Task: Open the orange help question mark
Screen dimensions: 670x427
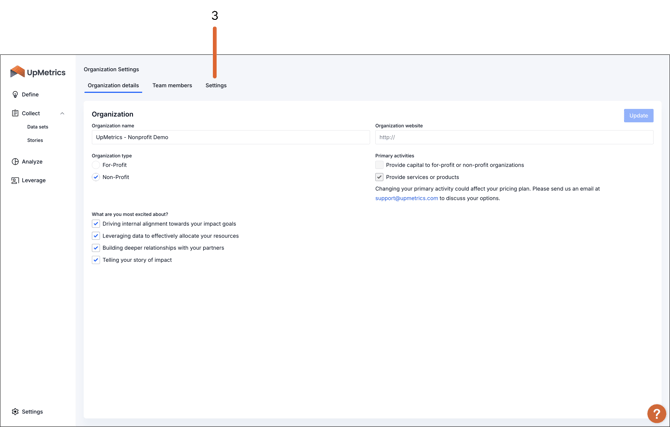Action: tap(656, 413)
